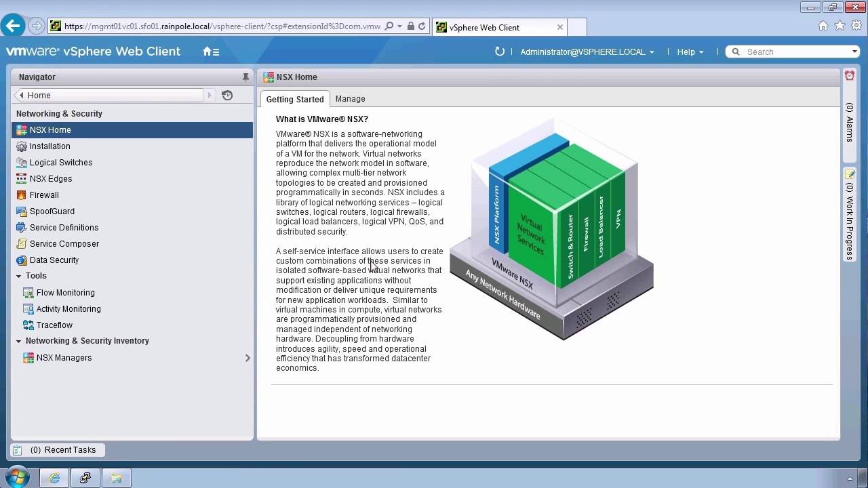868x488 pixels.
Task: Click the refresh icon in header
Action: point(500,52)
